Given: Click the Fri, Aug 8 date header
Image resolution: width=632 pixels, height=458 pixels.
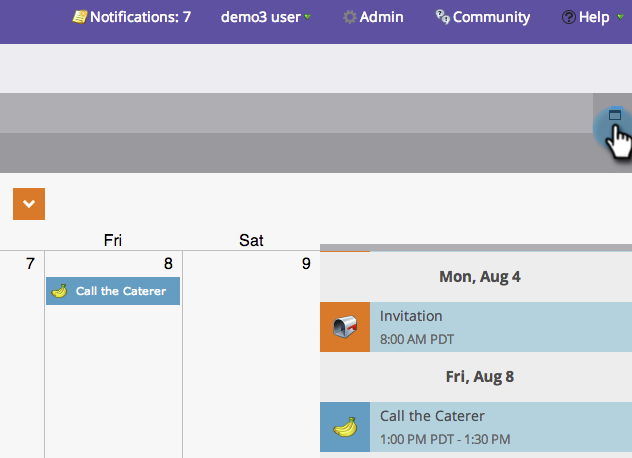Looking at the screenshot, I should (x=479, y=377).
